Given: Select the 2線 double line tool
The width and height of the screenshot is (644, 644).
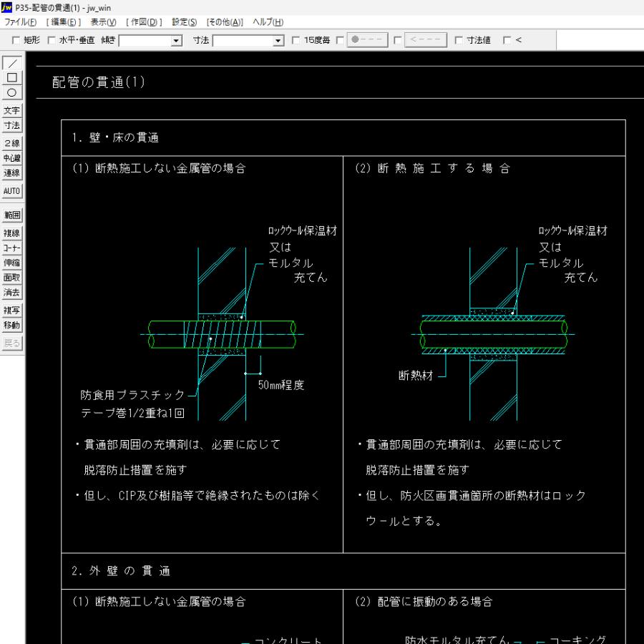Looking at the screenshot, I should click(12, 143).
